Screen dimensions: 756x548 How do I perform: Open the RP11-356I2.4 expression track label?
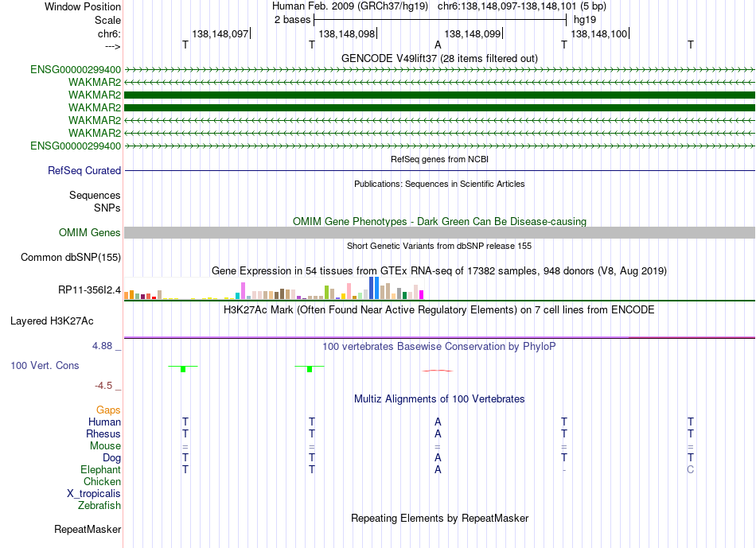[x=89, y=290]
